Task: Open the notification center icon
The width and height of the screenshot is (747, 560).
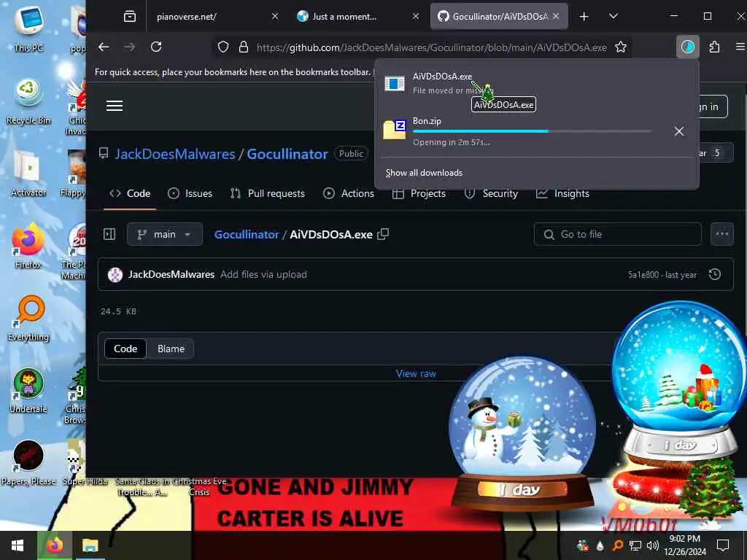Action: tap(723, 545)
